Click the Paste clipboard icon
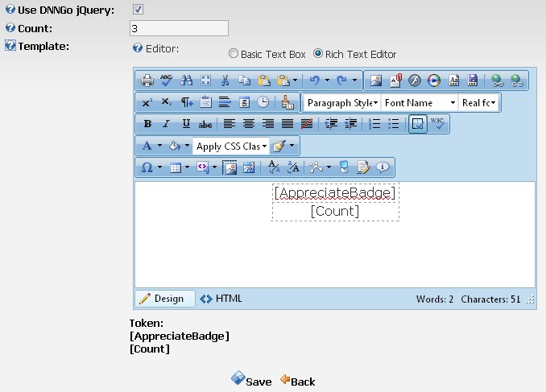Image resolution: width=546 pixels, height=392 pixels. pyautogui.click(x=264, y=80)
